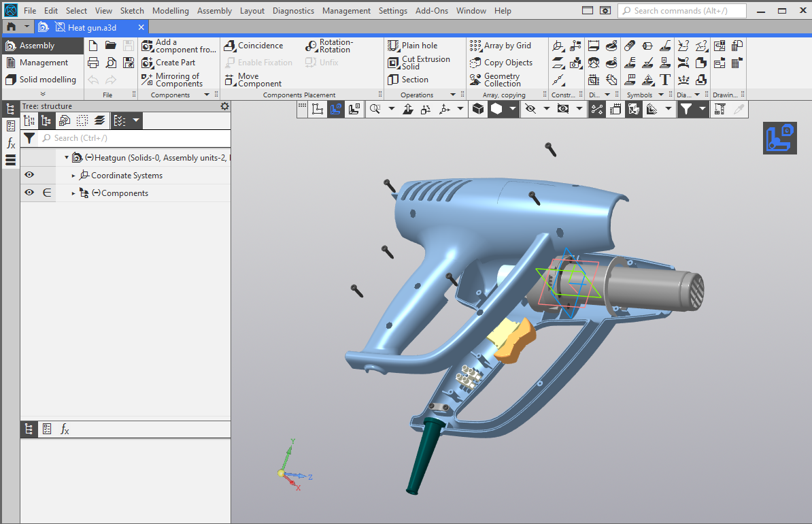This screenshot has height=524, width=812.
Task: Open the Operations panel dropdown arrow
Action: [x=453, y=95]
